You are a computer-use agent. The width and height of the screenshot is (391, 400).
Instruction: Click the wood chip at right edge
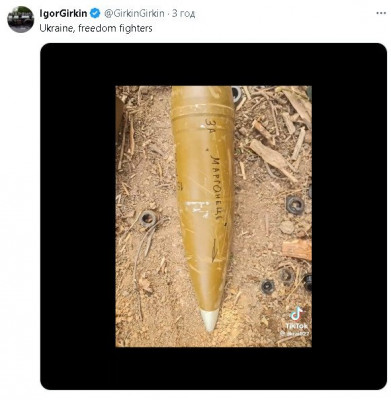click(x=297, y=250)
